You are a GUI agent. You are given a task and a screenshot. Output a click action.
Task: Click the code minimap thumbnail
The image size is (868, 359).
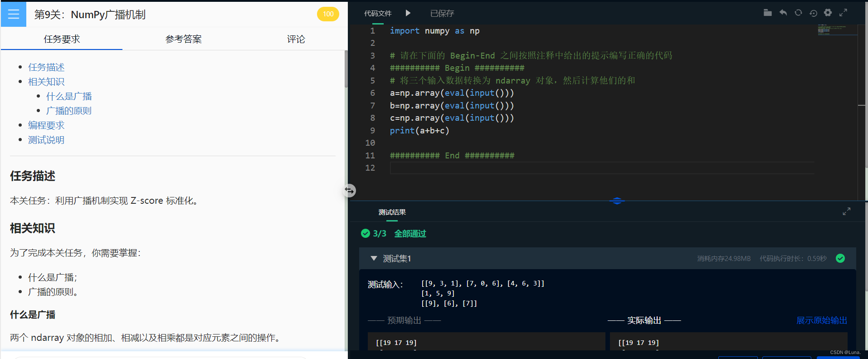click(x=837, y=30)
